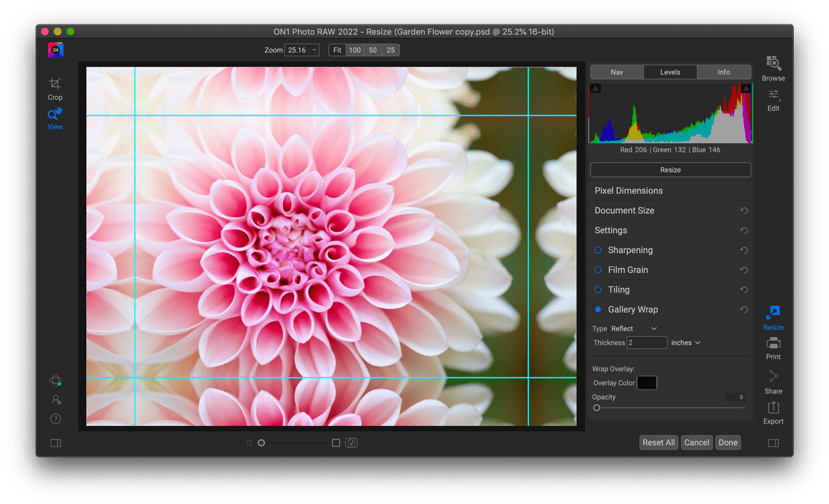Enable the Tiling option
Image resolution: width=829 pixels, height=504 pixels.
[x=598, y=289]
